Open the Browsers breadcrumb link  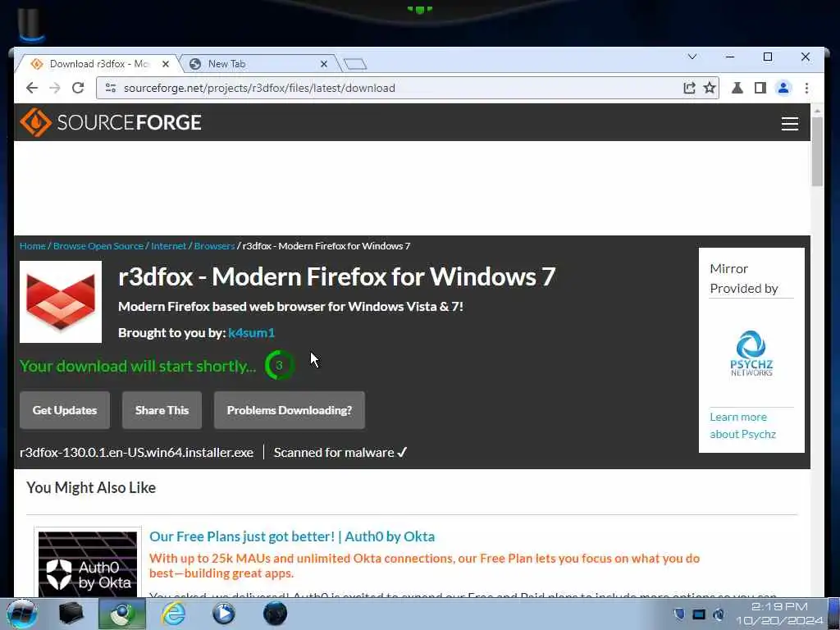point(214,246)
